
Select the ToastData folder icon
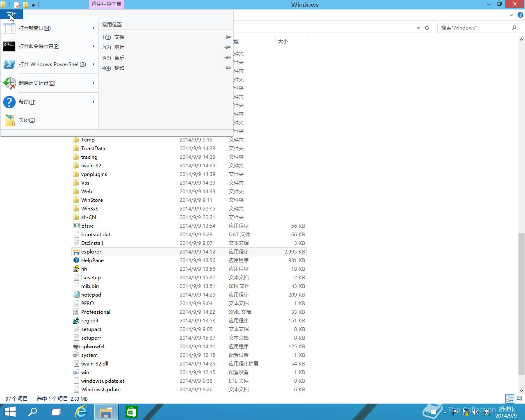coord(76,148)
